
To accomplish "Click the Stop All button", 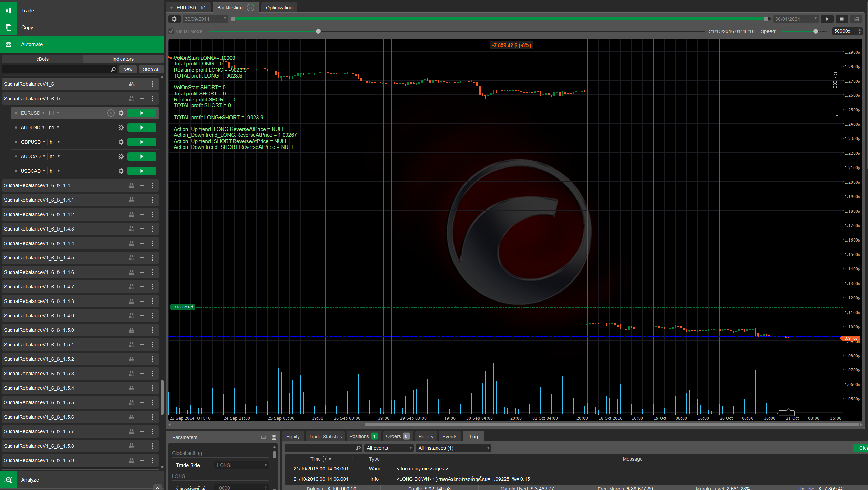I will click(x=151, y=69).
